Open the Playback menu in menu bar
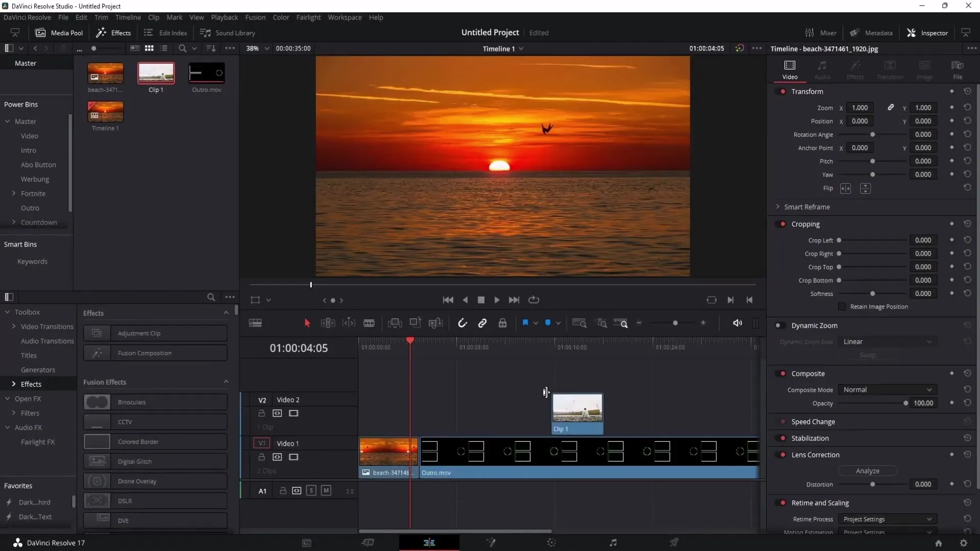 [225, 17]
